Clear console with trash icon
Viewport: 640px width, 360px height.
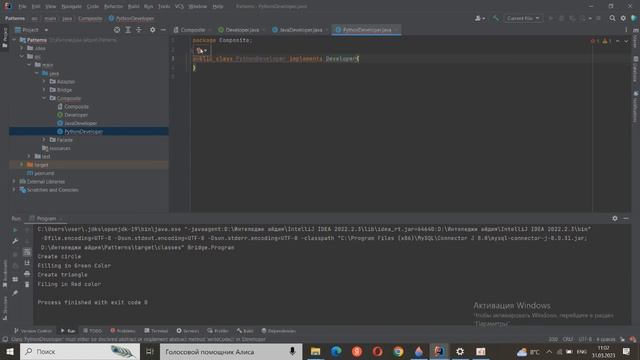27,284
